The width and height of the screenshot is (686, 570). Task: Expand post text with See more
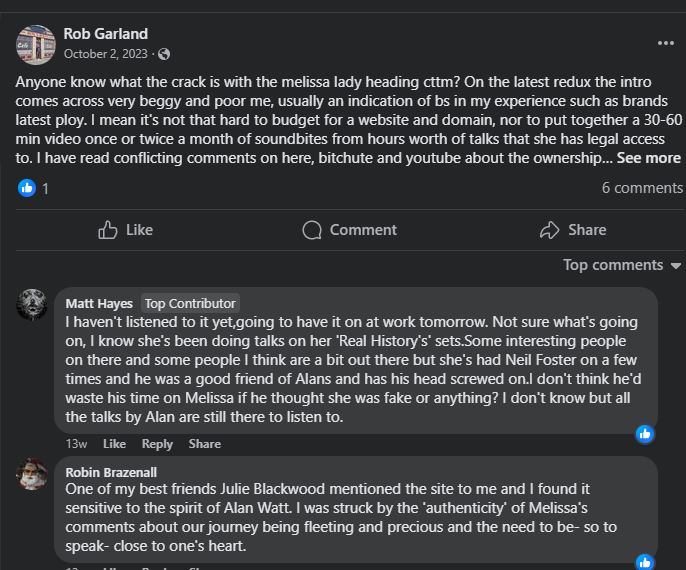[x=648, y=158]
